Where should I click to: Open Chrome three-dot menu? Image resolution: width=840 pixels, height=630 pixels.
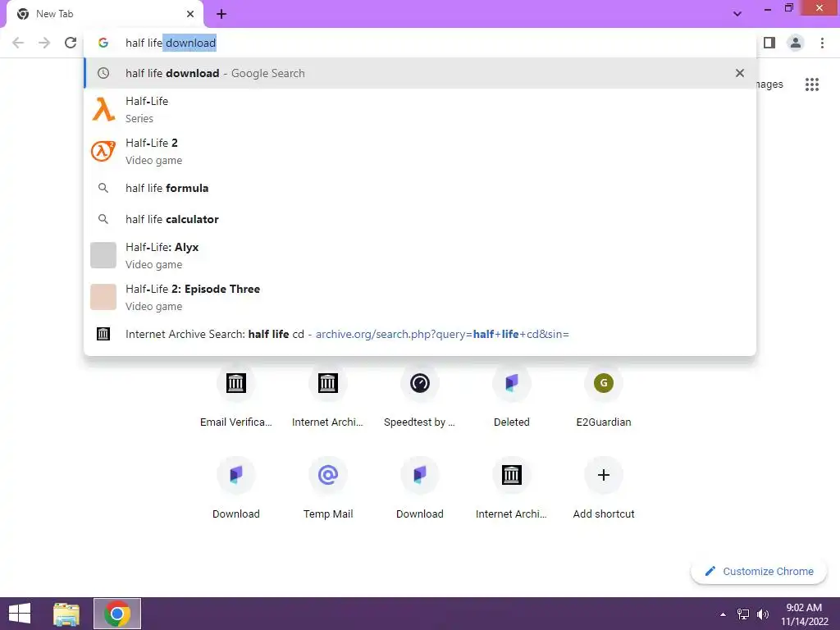coord(822,43)
